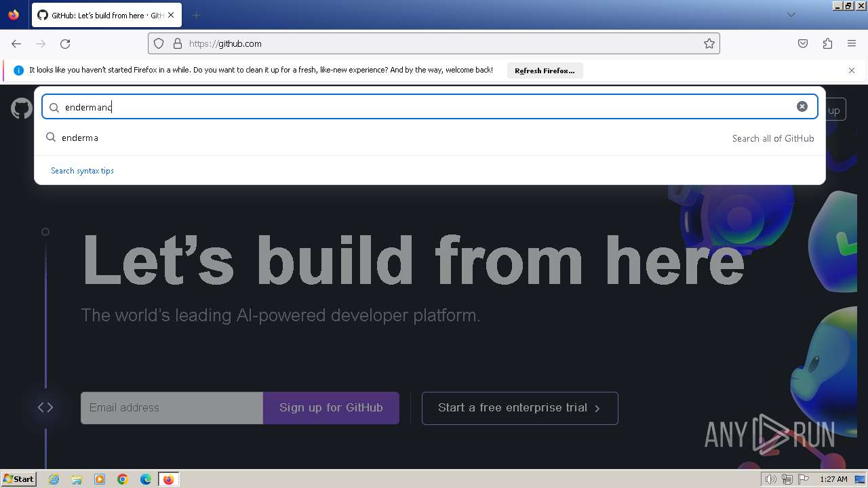Close the GitHub tab
Image resolution: width=868 pixels, height=488 pixels.
pyautogui.click(x=172, y=15)
